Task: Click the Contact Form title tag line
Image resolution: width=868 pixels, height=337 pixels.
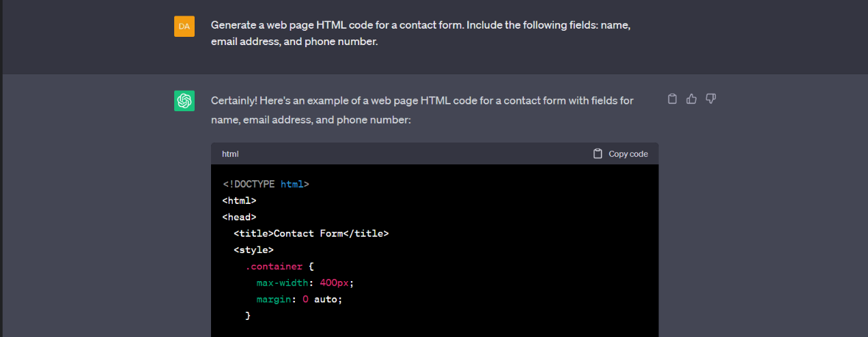Action: [311, 233]
